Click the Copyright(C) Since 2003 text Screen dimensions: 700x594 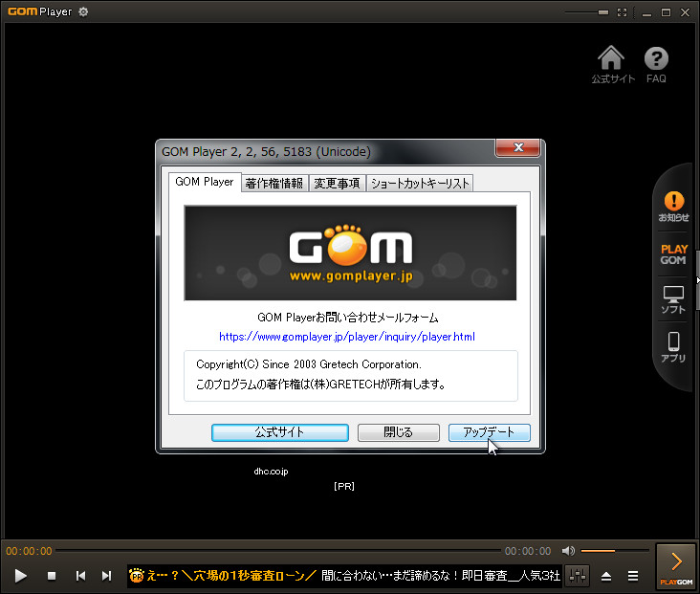click(309, 364)
